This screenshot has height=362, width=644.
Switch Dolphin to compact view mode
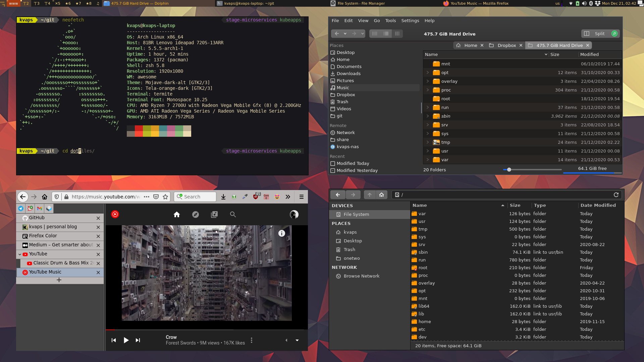[x=386, y=34]
